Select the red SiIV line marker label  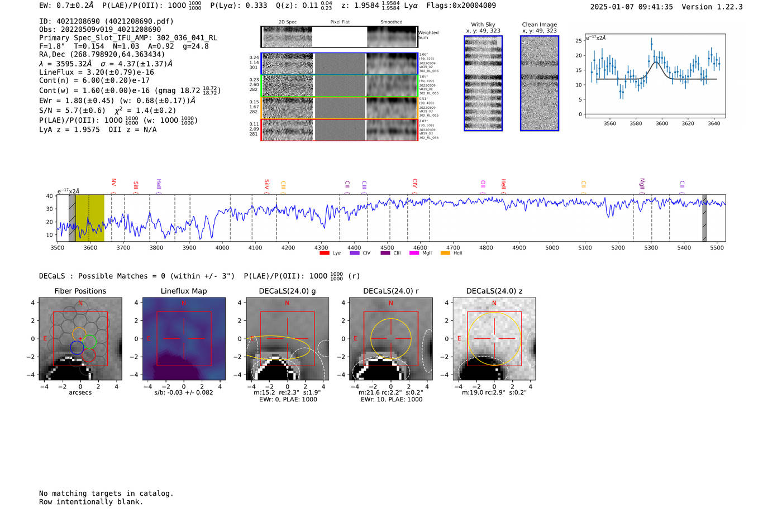pos(267,184)
